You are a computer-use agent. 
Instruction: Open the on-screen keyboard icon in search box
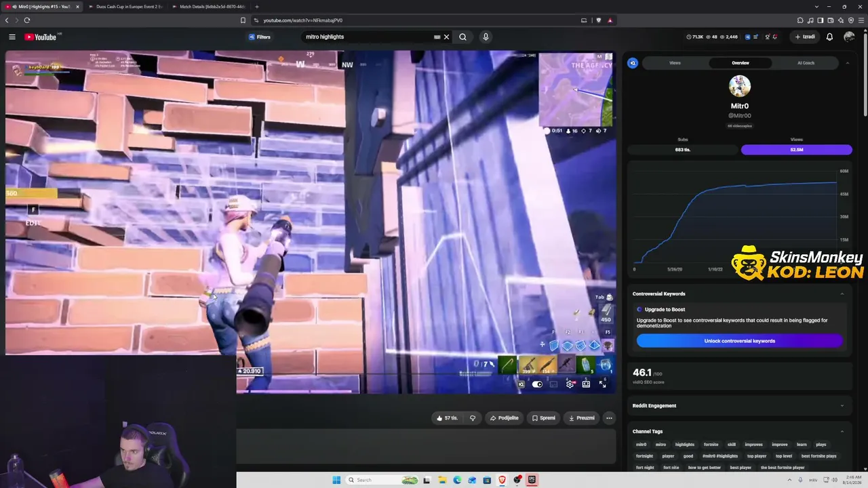click(x=437, y=37)
